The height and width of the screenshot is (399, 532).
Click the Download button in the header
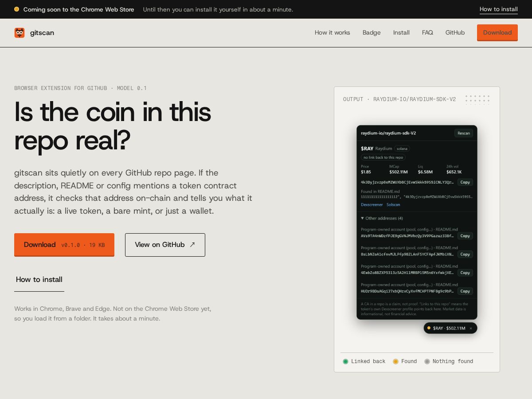[x=497, y=33]
